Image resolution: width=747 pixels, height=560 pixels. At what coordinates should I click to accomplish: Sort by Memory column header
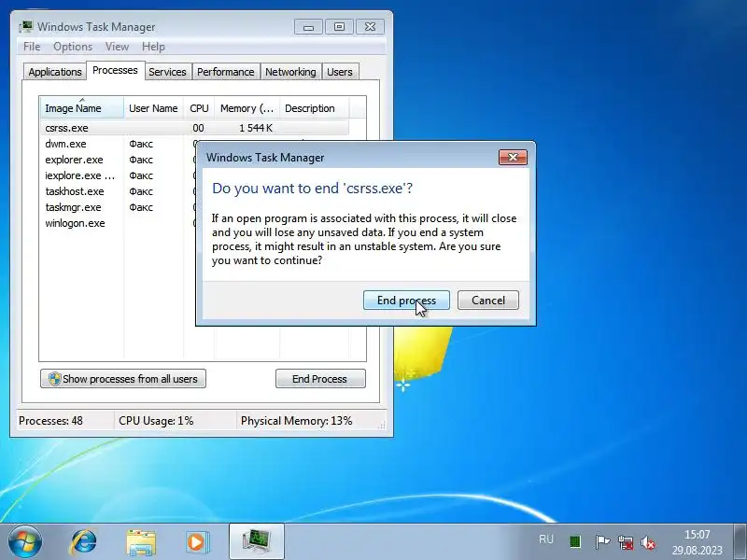pos(247,108)
